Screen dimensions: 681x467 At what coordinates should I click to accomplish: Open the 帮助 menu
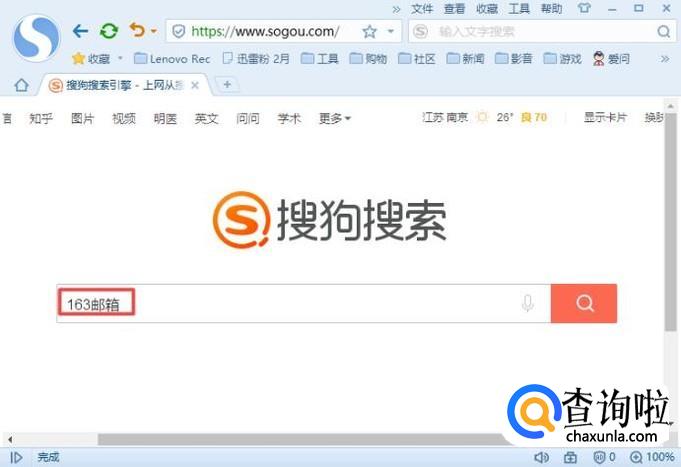coord(552,9)
